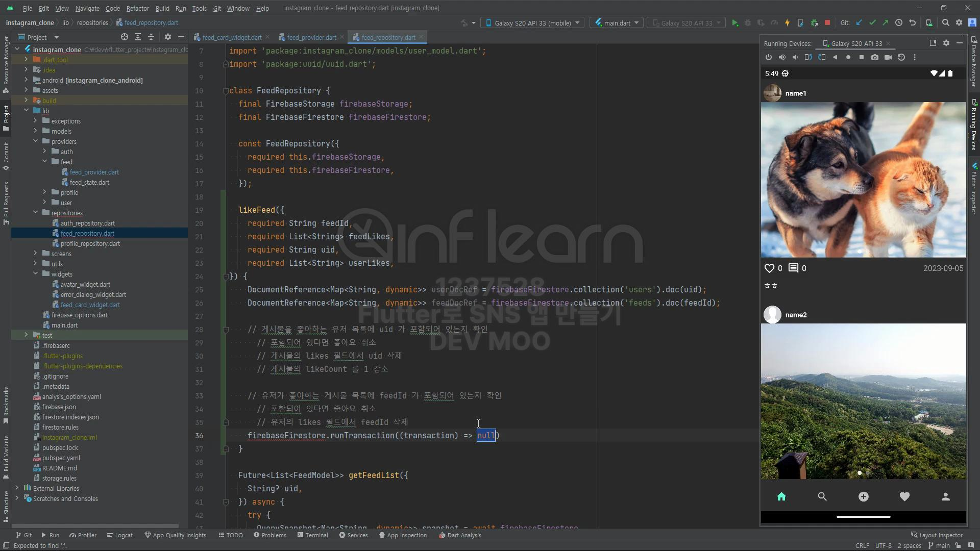
Task: Click main Git branch in status bar
Action: (x=939, y=545)
